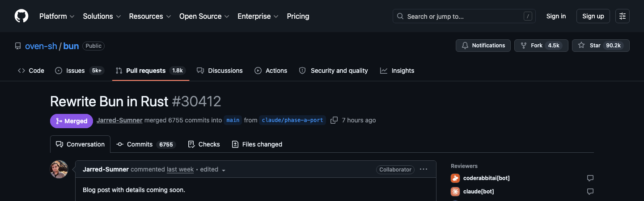
Task: Click the Sign up button
Action: [x=593, y=16]
